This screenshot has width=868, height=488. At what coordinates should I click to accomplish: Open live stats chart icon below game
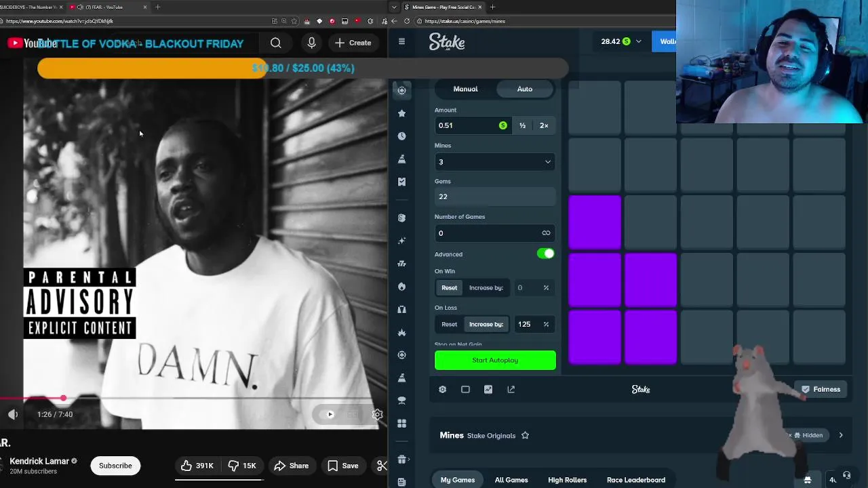tap(488, 389)
